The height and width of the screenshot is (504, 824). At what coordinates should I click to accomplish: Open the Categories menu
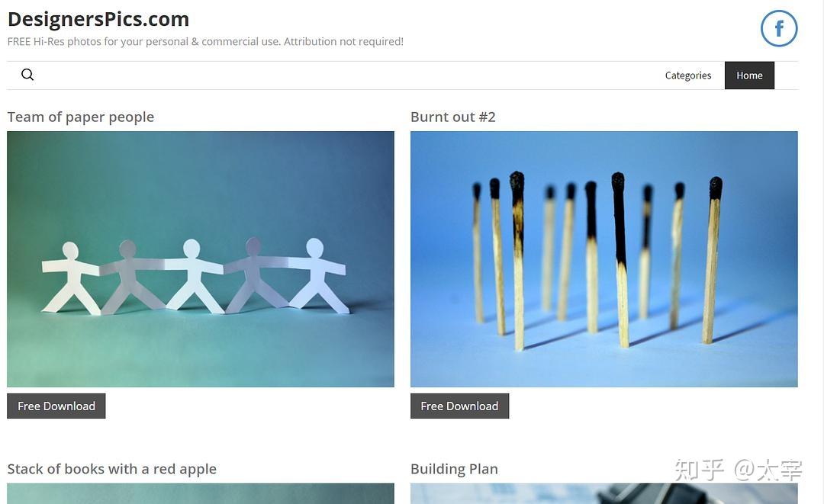click(x=688, y=75)
